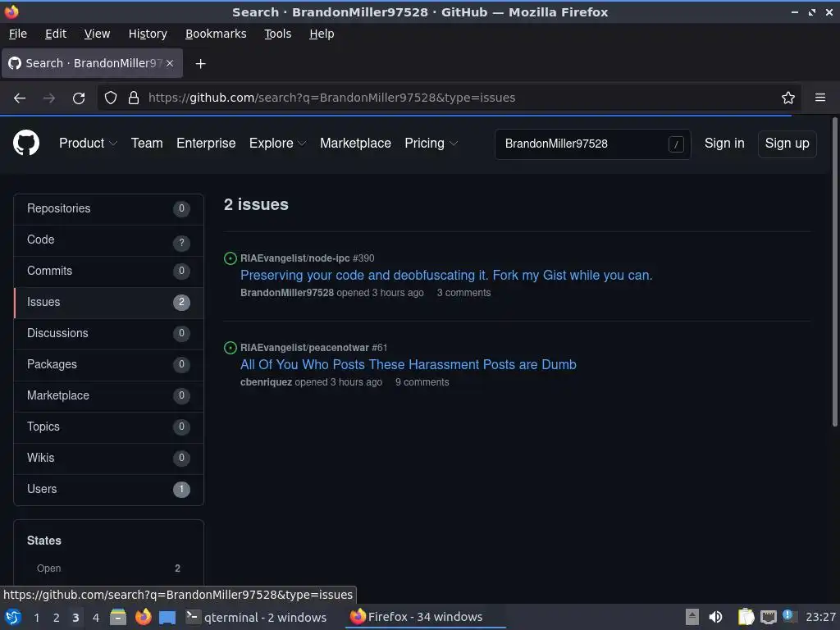The height and width of the screenshot is (630, 840).
Task: Open the Firefox hamburger menu
Action: coord(820,98)
